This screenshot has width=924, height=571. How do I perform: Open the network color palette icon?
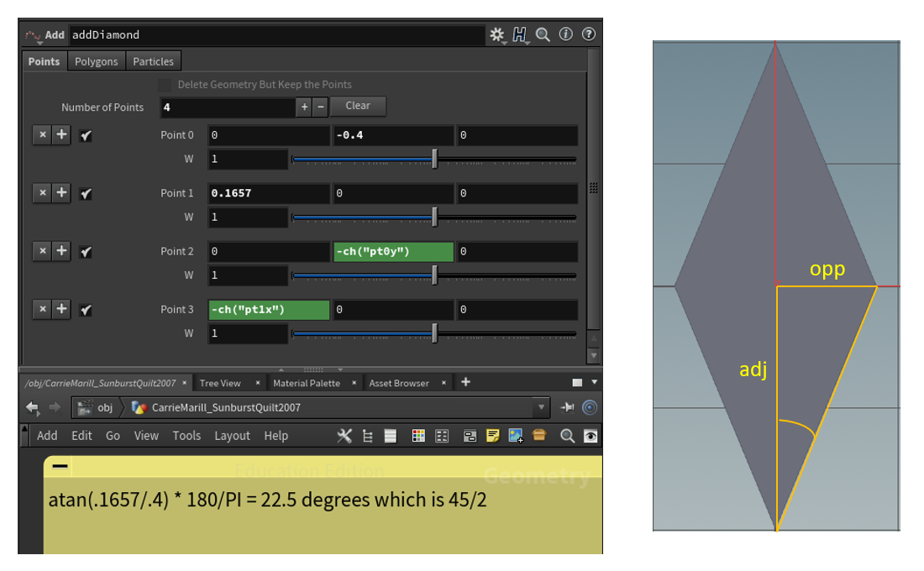[x=418, y=435]
